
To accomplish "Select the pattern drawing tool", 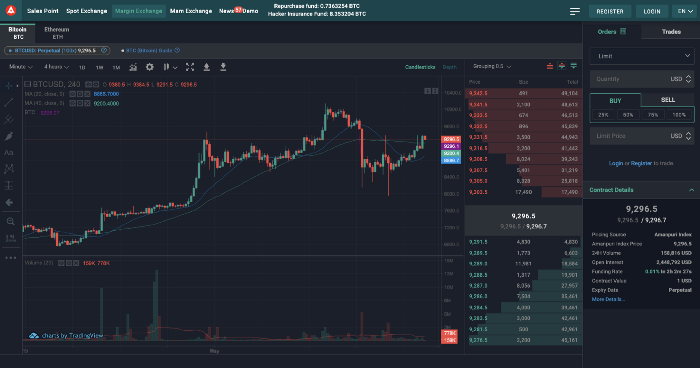I will (9, 169).
